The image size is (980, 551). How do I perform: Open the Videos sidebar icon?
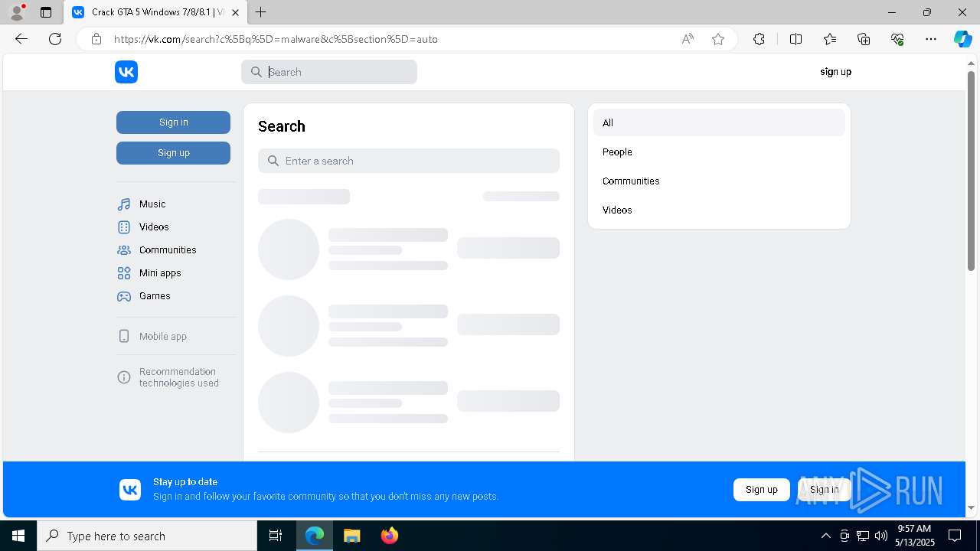124,227
